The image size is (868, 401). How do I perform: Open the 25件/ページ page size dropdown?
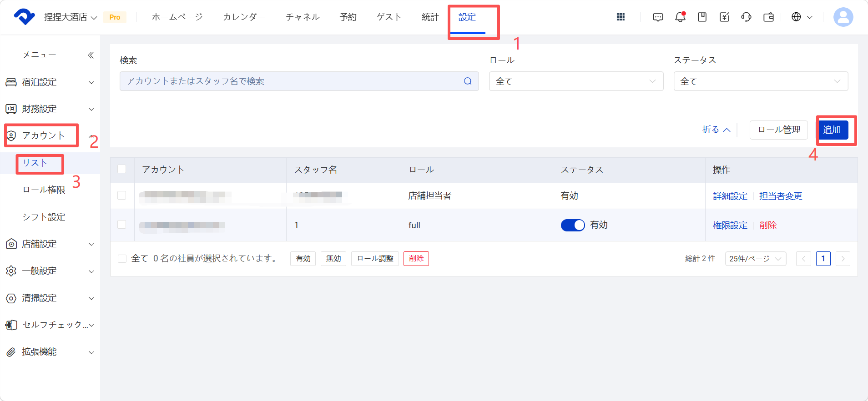pyautogui.click(x=755, y=259)
